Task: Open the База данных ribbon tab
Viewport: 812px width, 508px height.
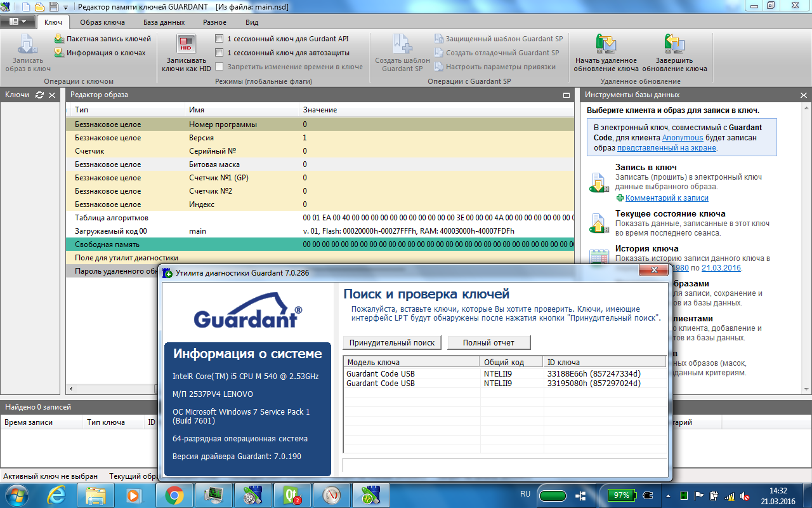Action: (x=164, y=22)
